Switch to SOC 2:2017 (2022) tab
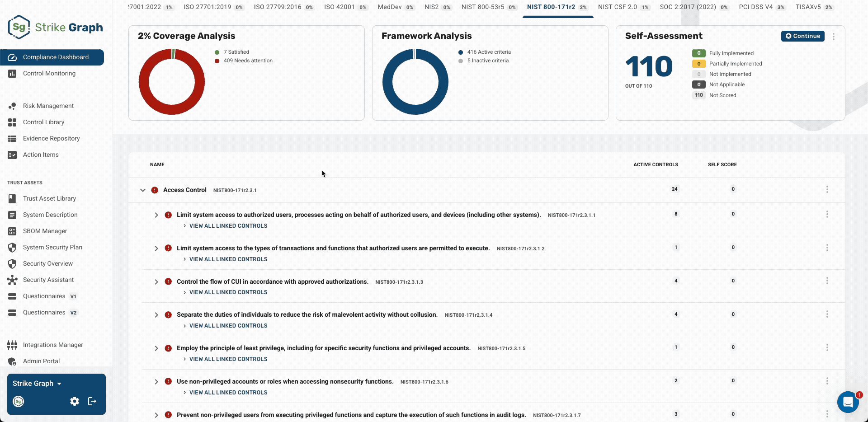Screen dimensions: 868x422 [x=694, y=7]
